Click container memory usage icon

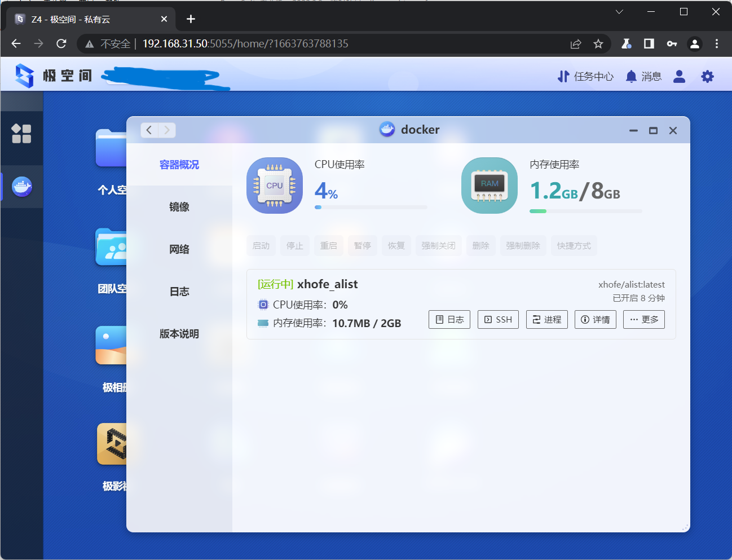pos(263,323)
